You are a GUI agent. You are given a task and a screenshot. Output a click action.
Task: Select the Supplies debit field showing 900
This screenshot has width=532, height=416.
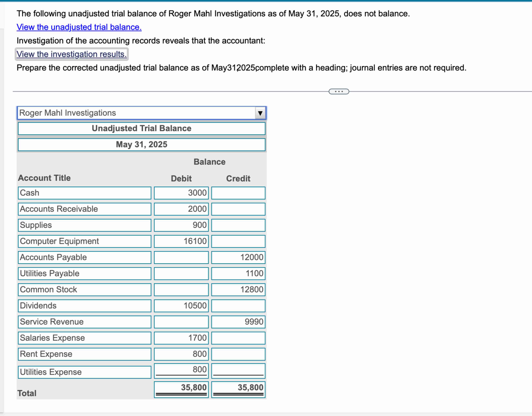click(181, 225)
